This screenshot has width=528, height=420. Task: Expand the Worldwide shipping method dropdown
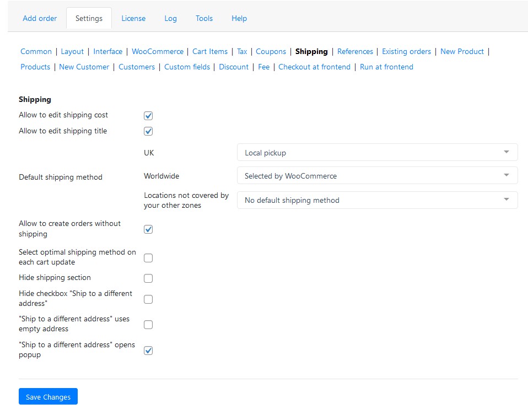click(377, 175)
